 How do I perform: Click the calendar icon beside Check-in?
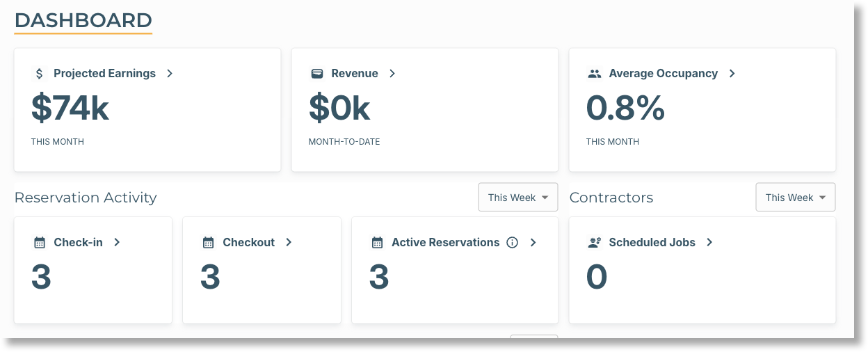[40, 243]
